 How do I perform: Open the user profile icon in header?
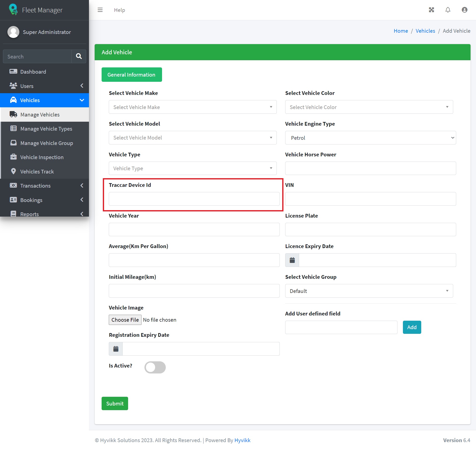click(x=464, y=10)
